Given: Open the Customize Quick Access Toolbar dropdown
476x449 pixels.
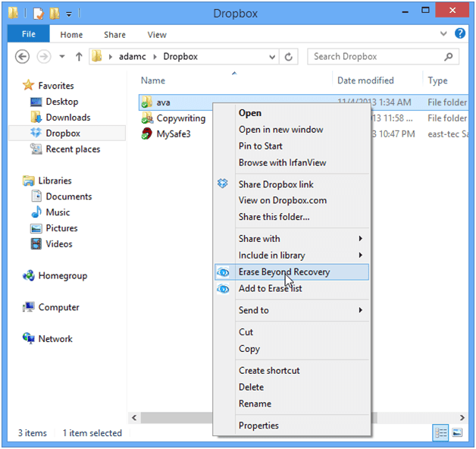Looking at the screenshot, I should (x=69, y=14).
